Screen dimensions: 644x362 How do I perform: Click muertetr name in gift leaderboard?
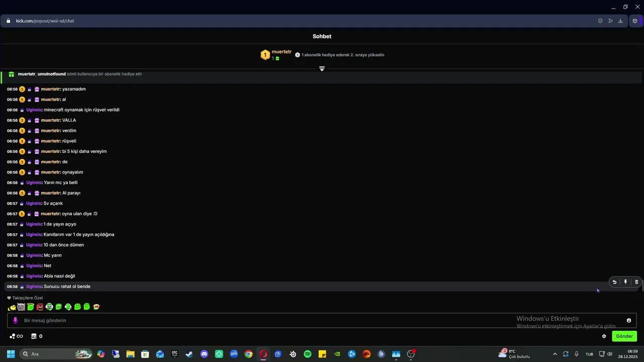[282, 52]
